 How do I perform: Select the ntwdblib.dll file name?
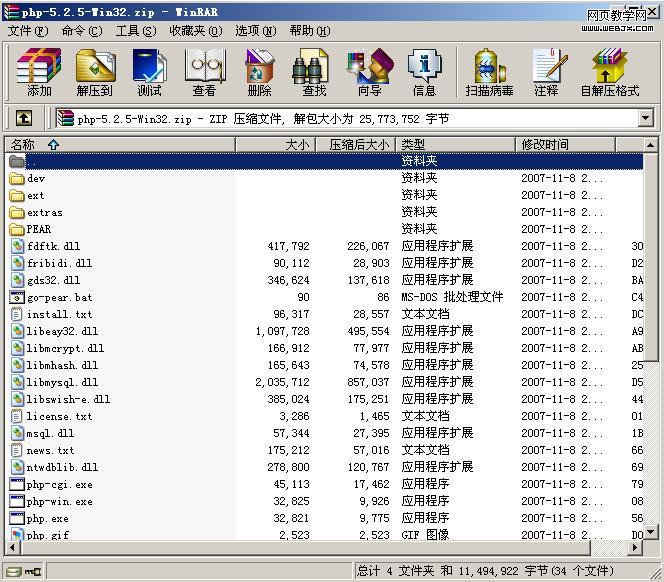click(62, 467)
